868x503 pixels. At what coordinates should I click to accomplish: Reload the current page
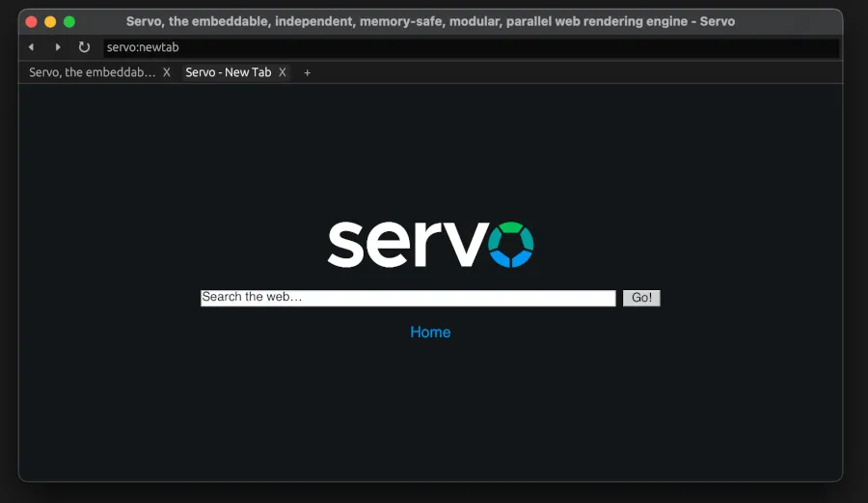coord(84,47)
